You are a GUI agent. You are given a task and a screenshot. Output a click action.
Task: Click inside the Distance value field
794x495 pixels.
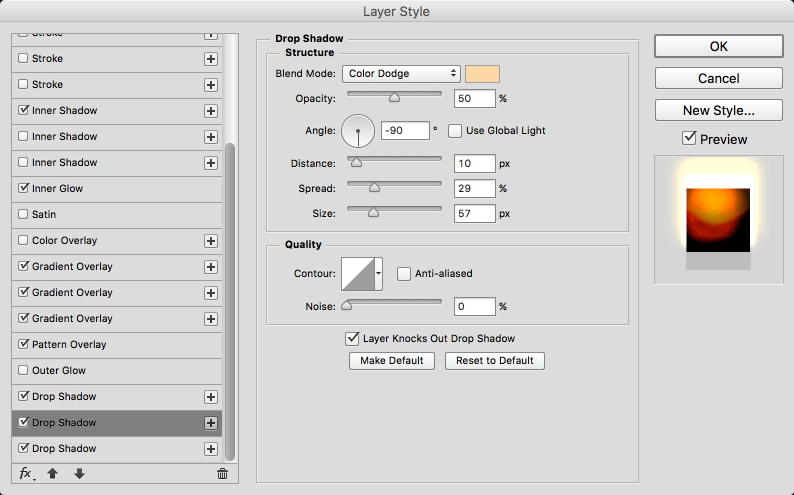point(474,164)
